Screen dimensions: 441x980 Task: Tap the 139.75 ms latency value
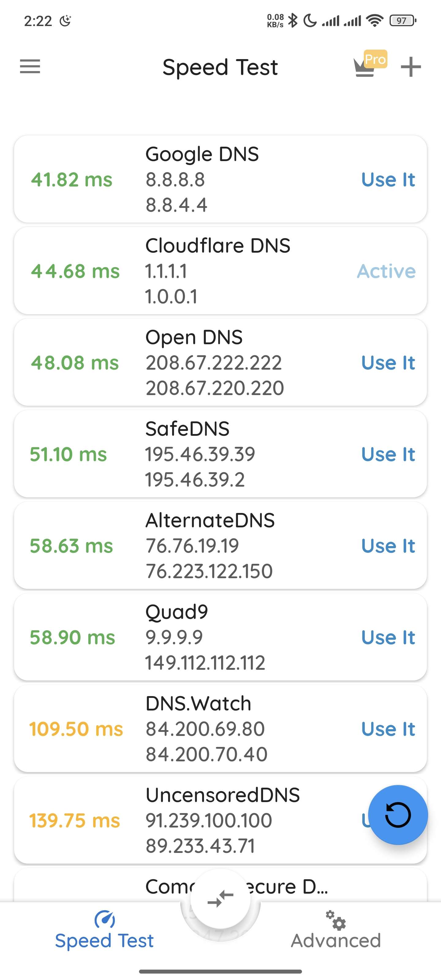(75, 821)
